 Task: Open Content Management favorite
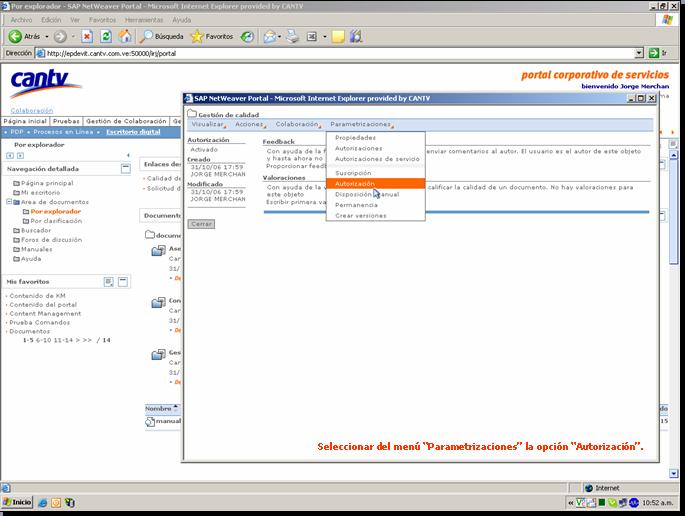point(45,314)
